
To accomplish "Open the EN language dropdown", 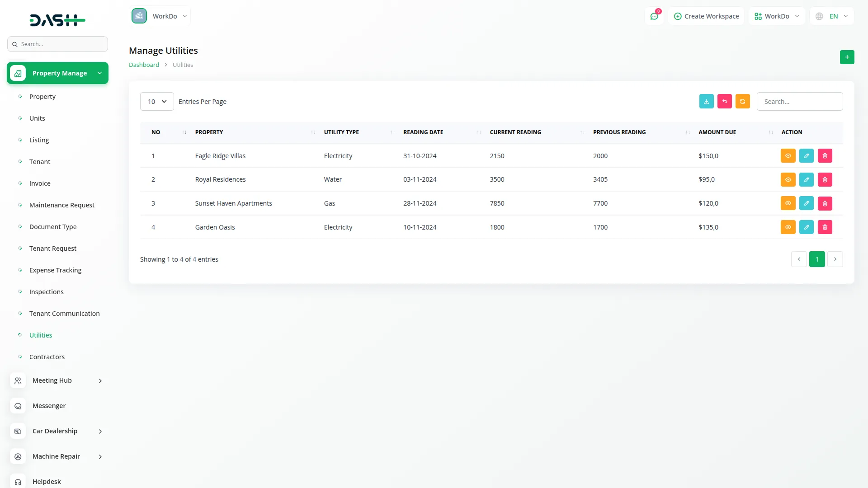I will point(832,16).
